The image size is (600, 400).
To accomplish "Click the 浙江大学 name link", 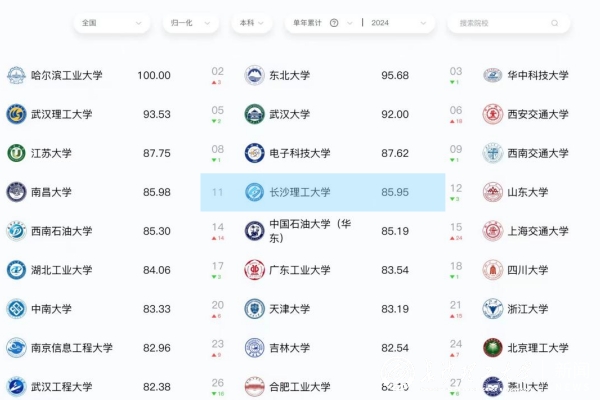I will click(528, 309).
